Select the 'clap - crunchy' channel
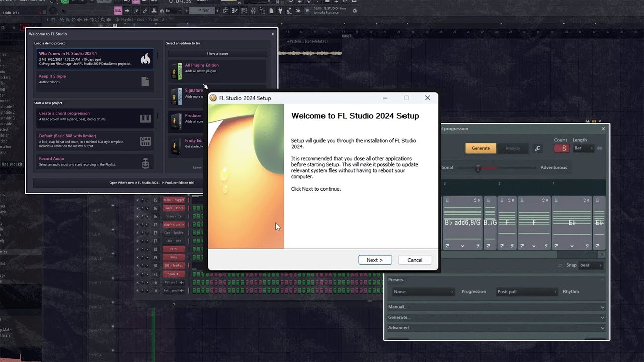 point(174,225)
